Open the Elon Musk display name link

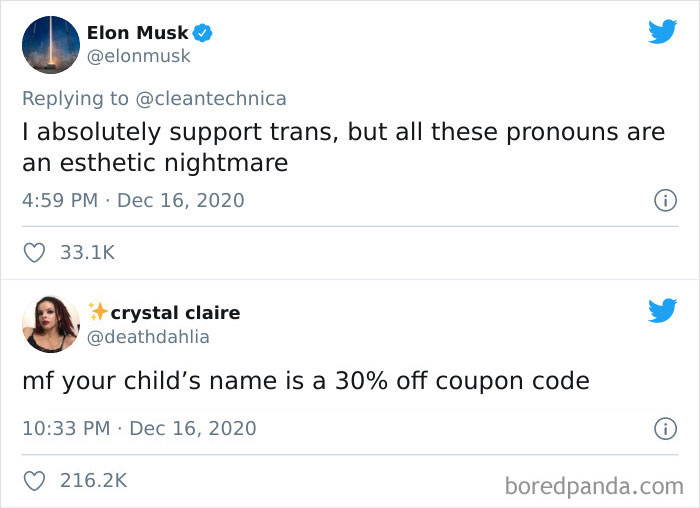tap(138, 33)
